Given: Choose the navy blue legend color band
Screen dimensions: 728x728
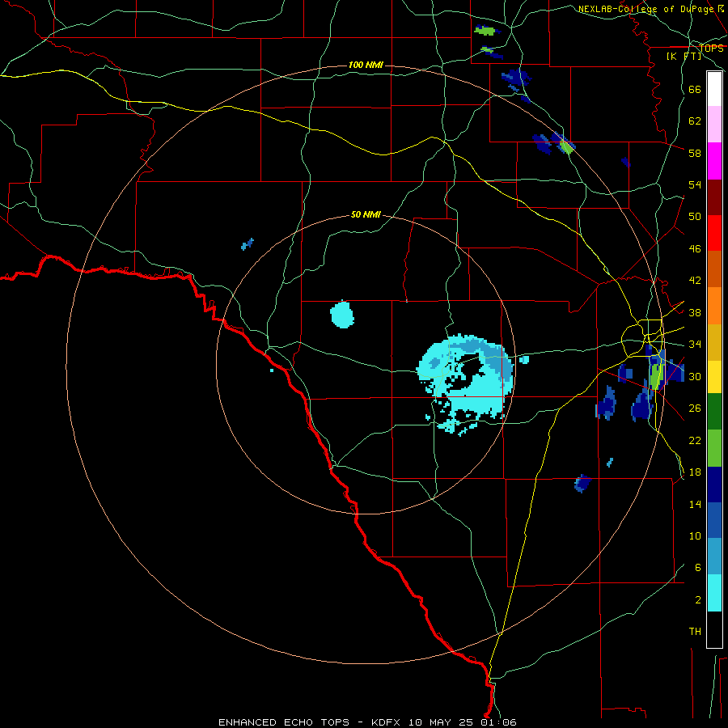Looking at the screenshot, I should (x=714, y=485).
